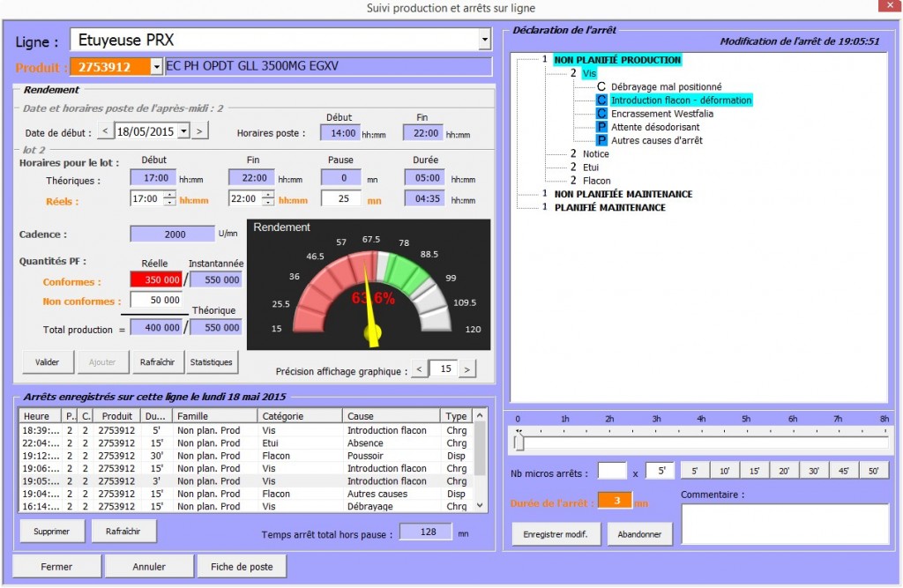Viewport: 903px width, 588px height.
Task: Click the Valider button
Action: tap(48, 362)
